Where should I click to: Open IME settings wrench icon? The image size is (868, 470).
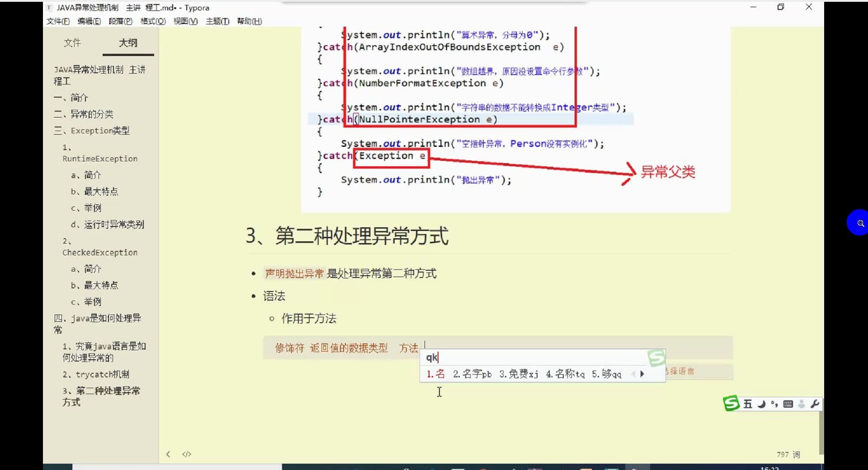(x=815, y=404)
